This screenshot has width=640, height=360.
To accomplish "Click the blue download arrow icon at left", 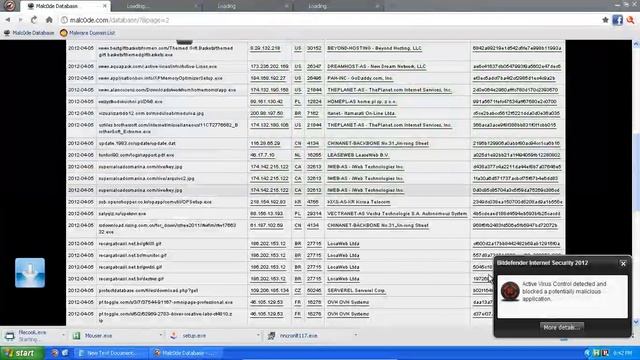I will [x=30, y=273].
